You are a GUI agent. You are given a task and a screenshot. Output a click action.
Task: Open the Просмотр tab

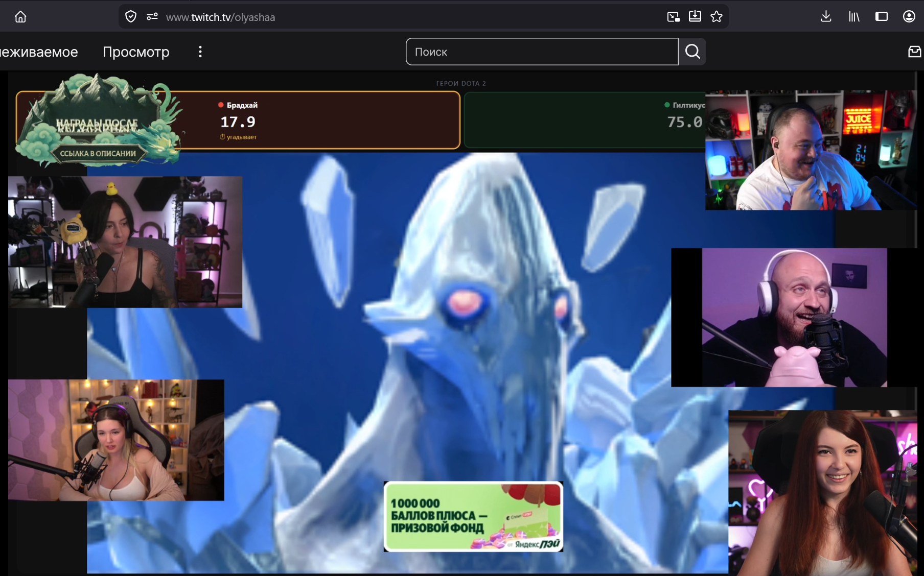[x=136, y=52]
